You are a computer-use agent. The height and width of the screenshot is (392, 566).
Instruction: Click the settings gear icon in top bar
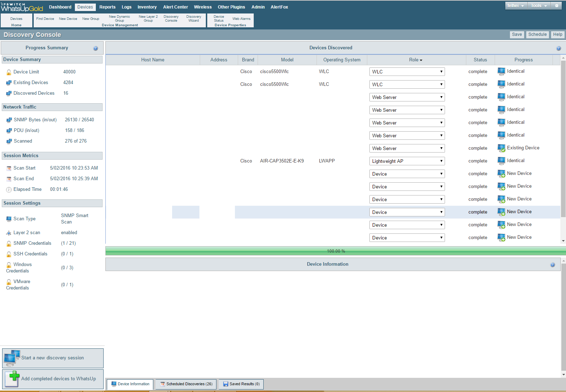tap(556, 6)
